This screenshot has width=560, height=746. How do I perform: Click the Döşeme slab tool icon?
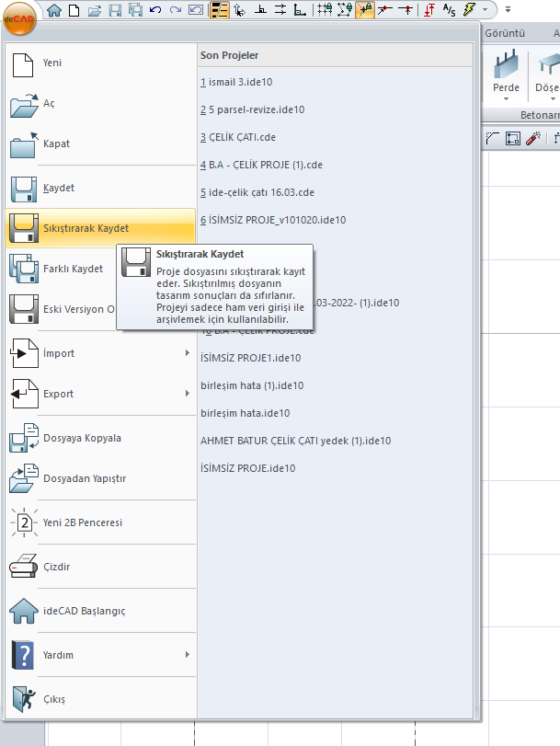[548, 63]
